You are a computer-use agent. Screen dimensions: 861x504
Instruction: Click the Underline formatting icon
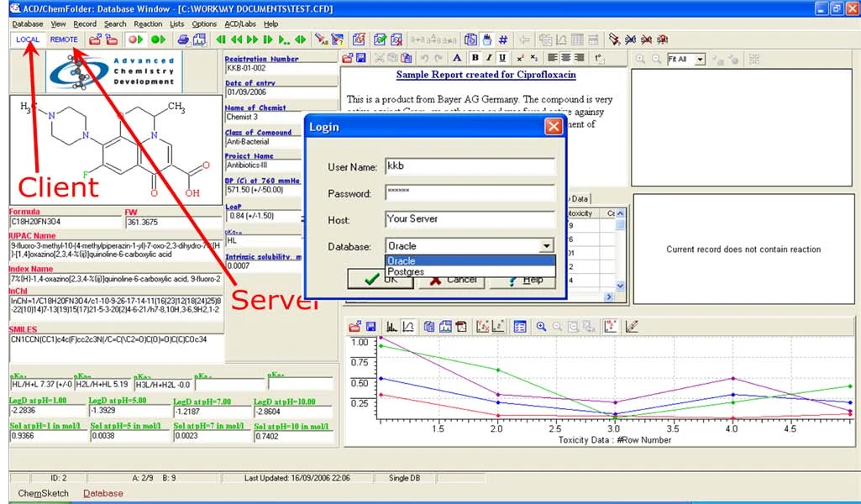coord(501,58)
